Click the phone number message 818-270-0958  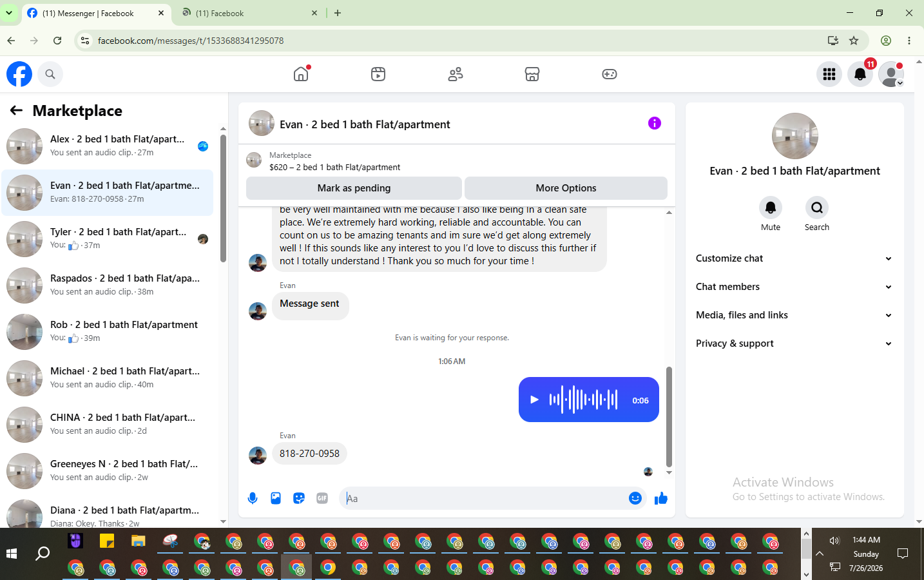(309, 454)
